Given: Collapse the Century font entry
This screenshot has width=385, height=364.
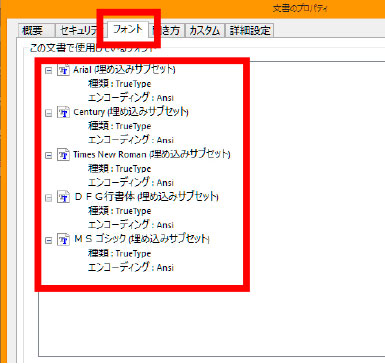Looking at the screenshot, I should click(49, 113).
